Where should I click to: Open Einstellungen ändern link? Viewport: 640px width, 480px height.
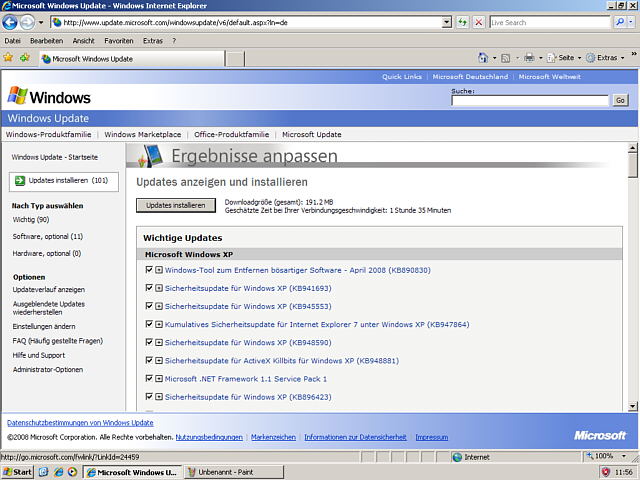pos(44,327)
